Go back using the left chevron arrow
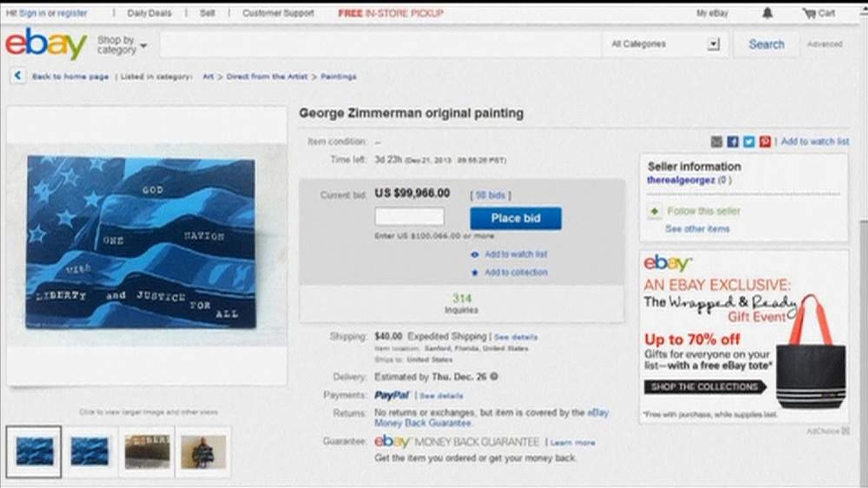Screen dimensions: 868x488 point(18,76)
